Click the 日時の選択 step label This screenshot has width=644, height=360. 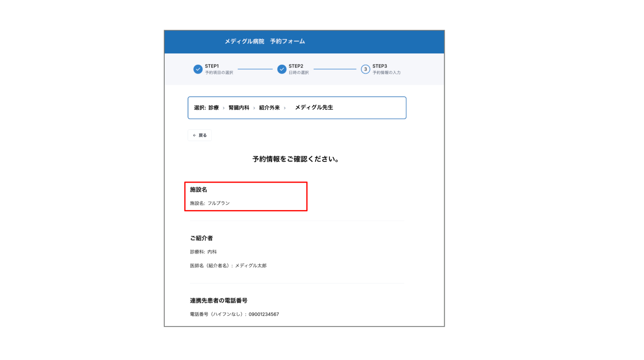[x=299, y=72]
